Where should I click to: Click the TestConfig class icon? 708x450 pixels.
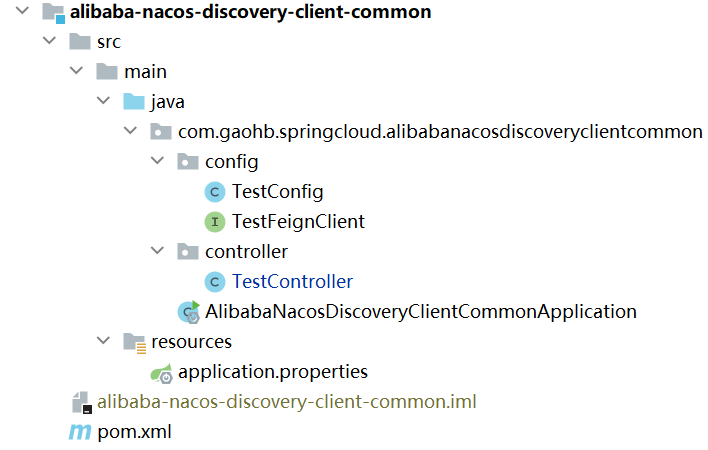[214, 192]
